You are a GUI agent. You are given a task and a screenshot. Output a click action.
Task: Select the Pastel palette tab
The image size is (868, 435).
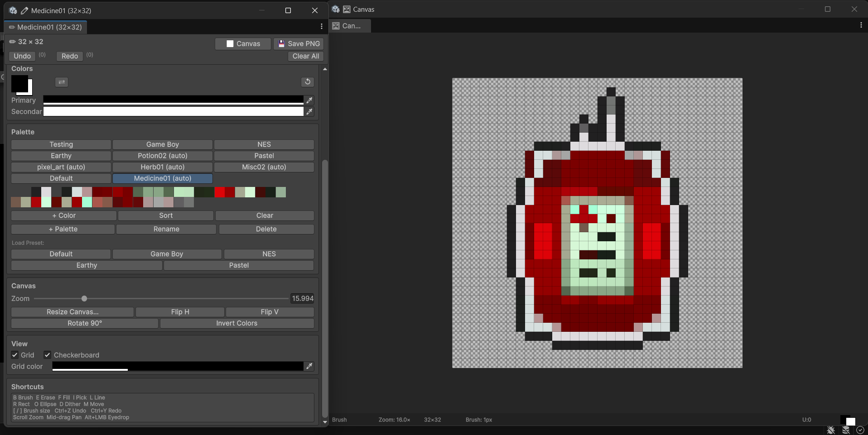pos(264,156)
